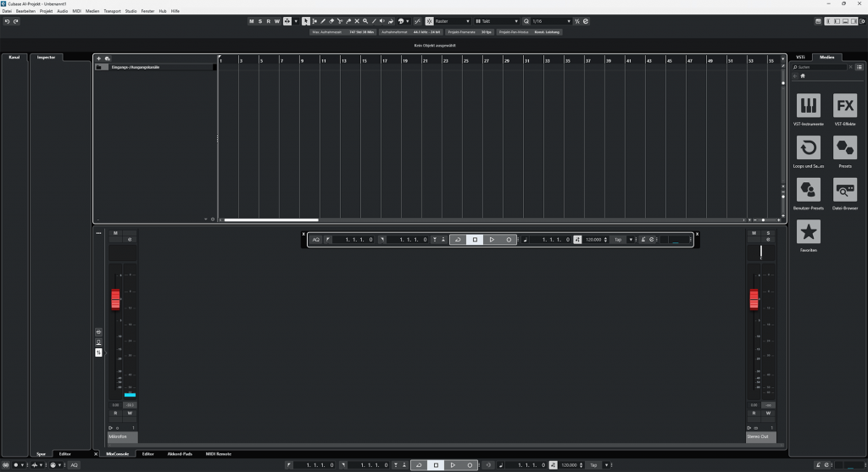Select the Line tool in toolbar
The image size is (868, 472).
(374, 21)
